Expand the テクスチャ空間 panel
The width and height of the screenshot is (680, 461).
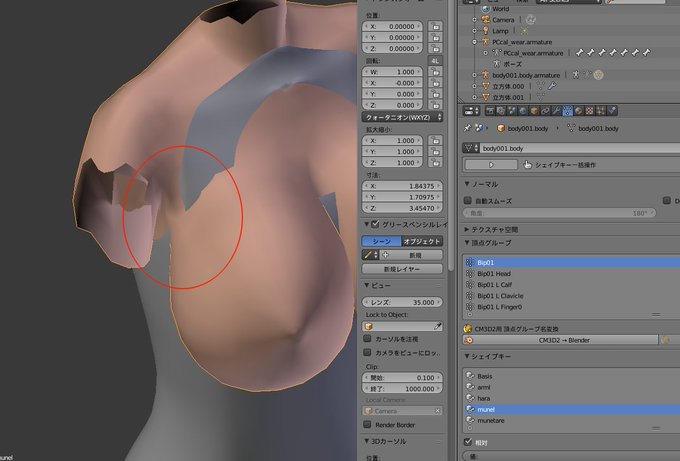tap(467, 229)
